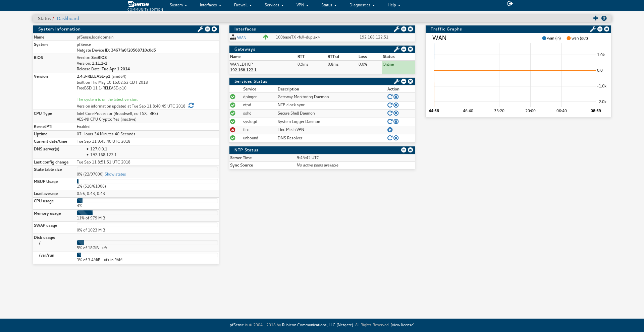
Task: Start the tinc Mesh VPN service
Action: coord(390,130)
